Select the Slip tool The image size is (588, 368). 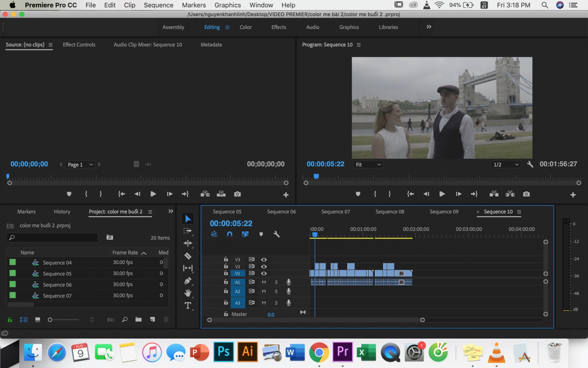[x=188, y=268]
